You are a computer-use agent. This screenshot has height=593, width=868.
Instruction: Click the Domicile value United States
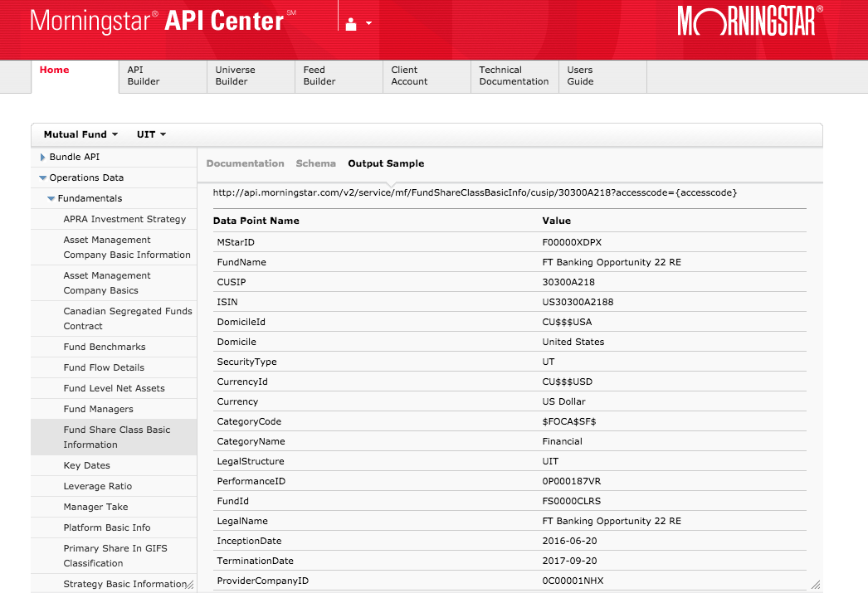coord(573,342)
